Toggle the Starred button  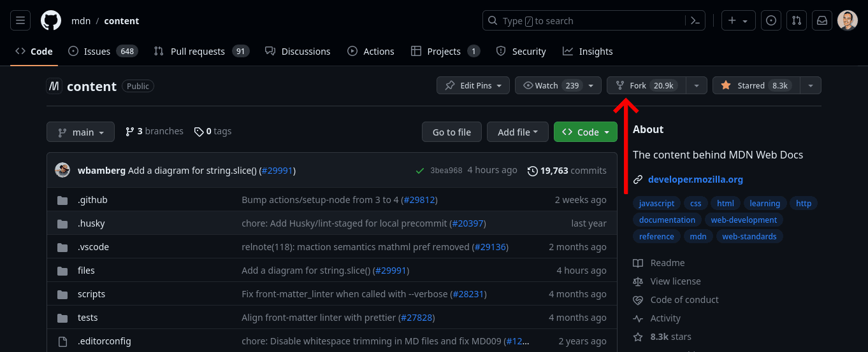click(x=756, y=85)
